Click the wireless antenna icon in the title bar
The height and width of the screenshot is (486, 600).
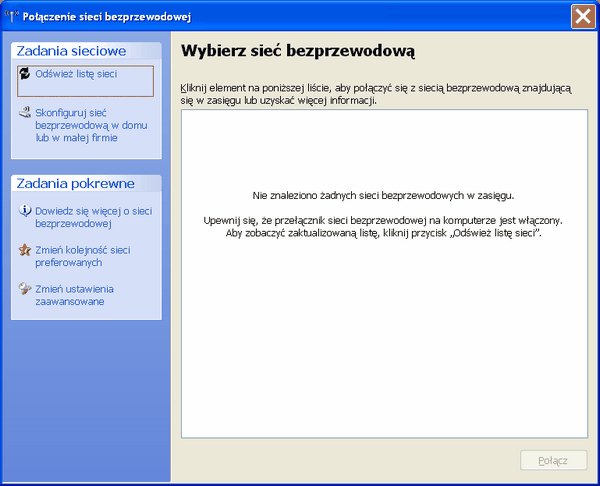pyautogui.click(x=13, y=16)
